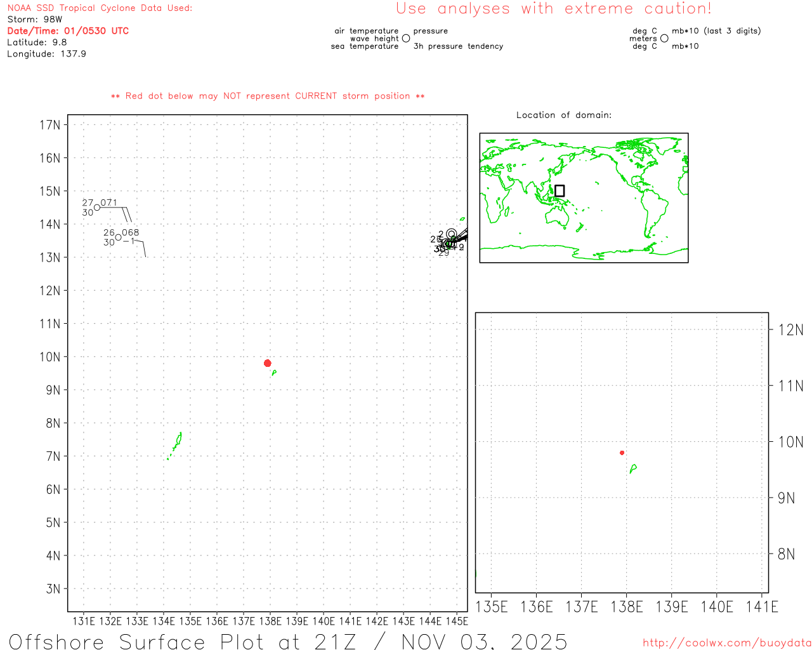The image size is (812, 650).
Task: Click the '15N' latitude axis label
Action: pos(50,191)
